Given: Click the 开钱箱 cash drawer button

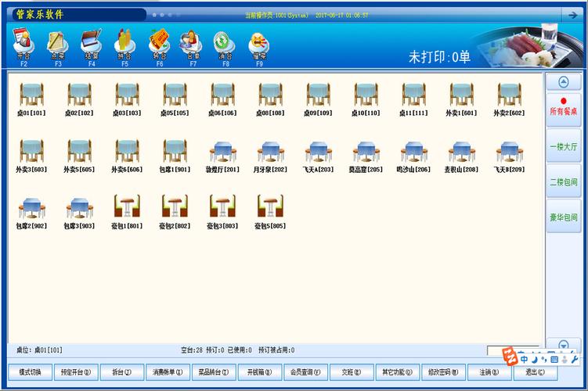Looking at the screenshot, I should click(259, 372).
